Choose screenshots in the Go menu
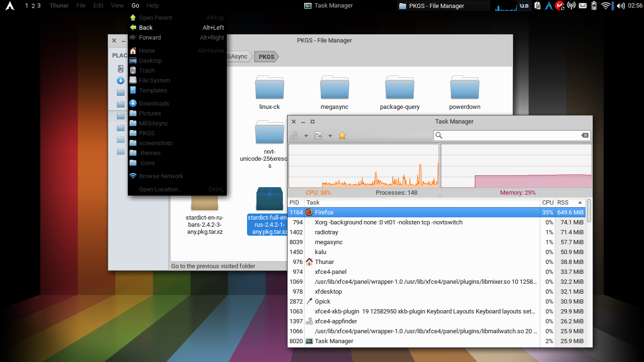The image size is (644, 362). (x=177, y=143)
